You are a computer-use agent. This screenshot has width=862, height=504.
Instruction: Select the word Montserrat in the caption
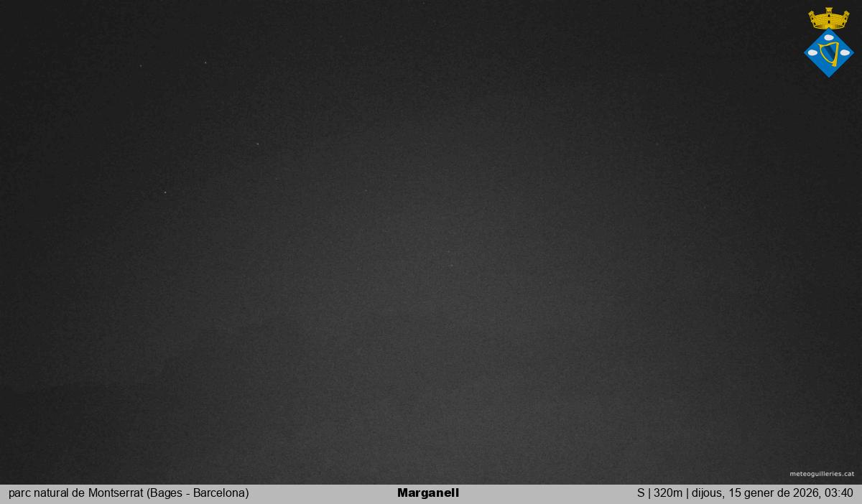click(116, 493)
